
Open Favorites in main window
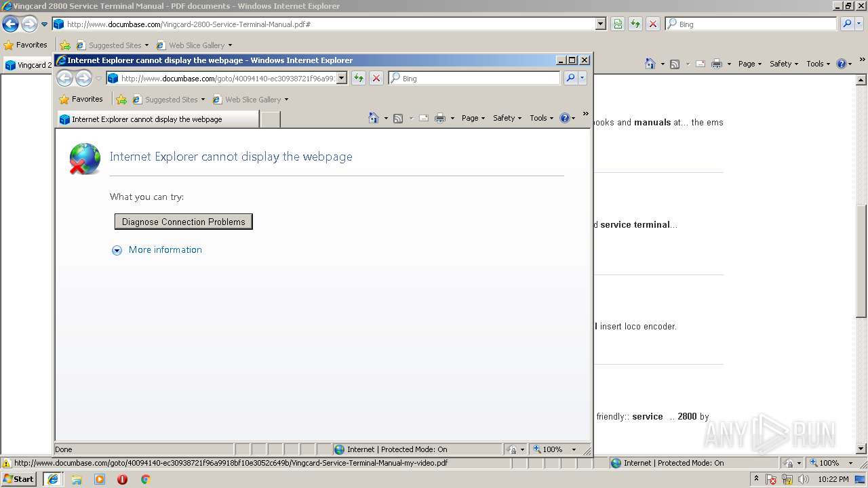click(x=25, y=45)
